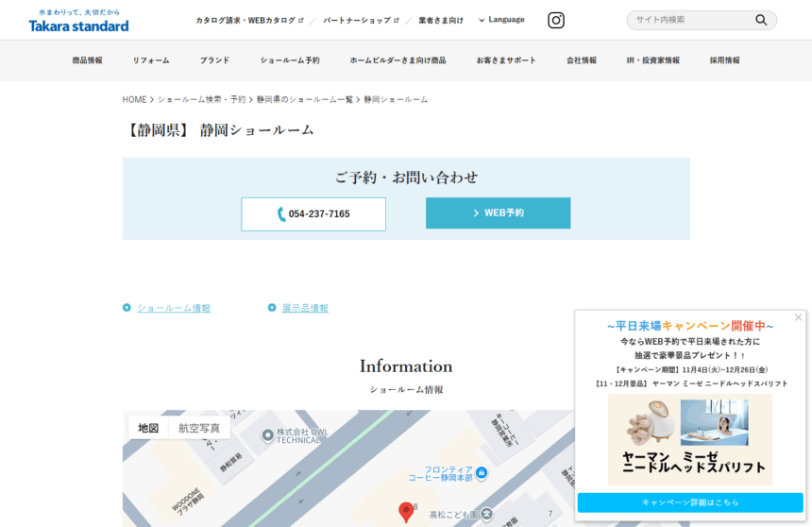
Task: Open the ショールーム予約 menu item
Action: (x=290, y=60)
